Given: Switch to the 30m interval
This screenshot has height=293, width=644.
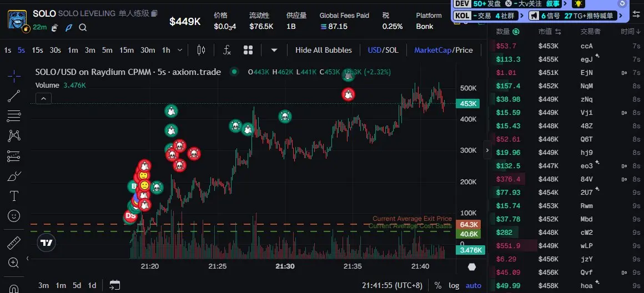Looking at the screenshot, I should (x=148, y=50).
